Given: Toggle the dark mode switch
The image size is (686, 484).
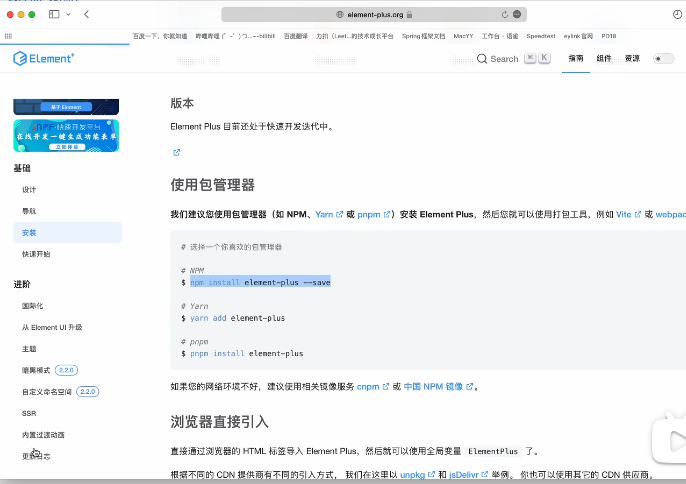Looking at the screenshot, I should click(x=663, y=59).
